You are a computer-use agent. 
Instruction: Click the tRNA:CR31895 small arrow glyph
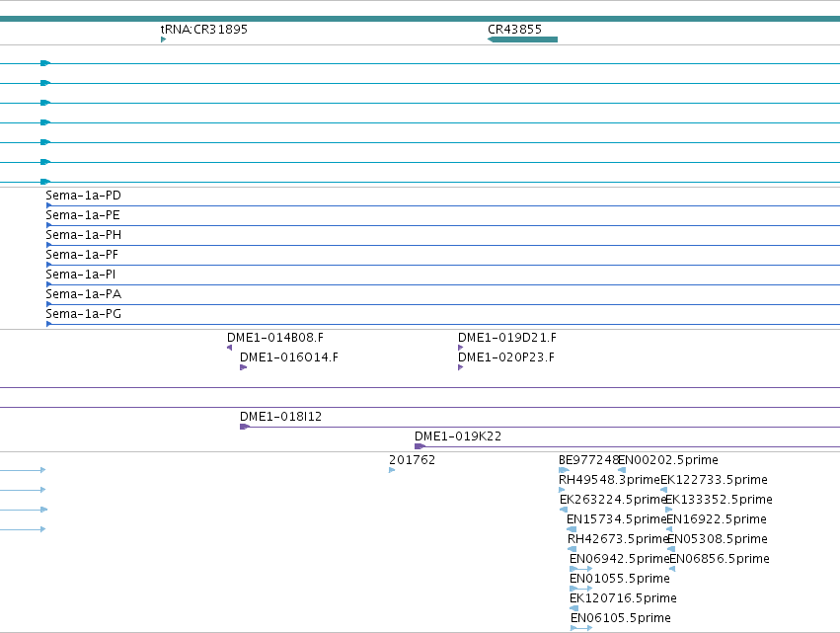click(164, 40)
